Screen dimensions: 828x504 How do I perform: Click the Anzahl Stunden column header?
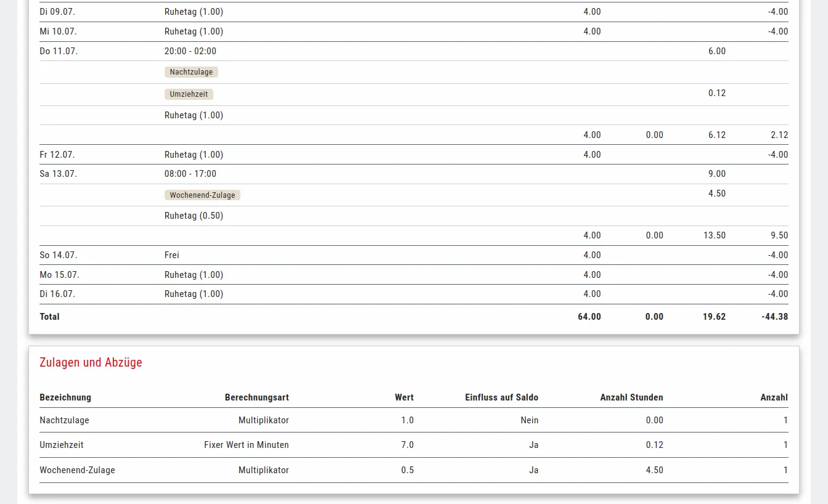point(631,397)
